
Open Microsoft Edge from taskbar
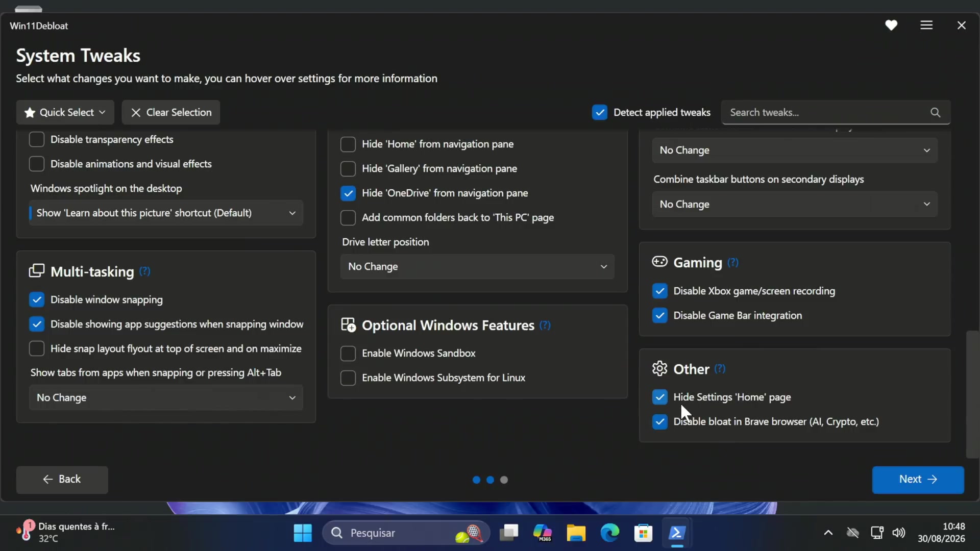(609, 533)
